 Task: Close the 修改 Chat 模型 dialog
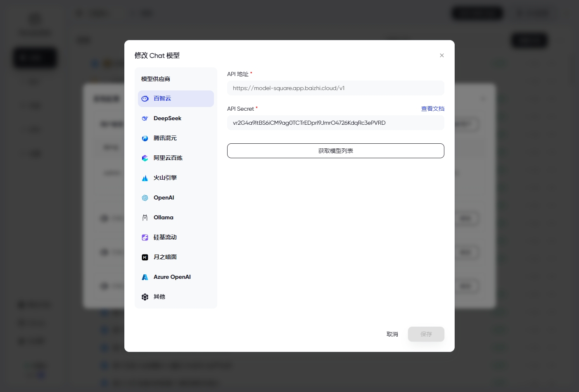442,55
